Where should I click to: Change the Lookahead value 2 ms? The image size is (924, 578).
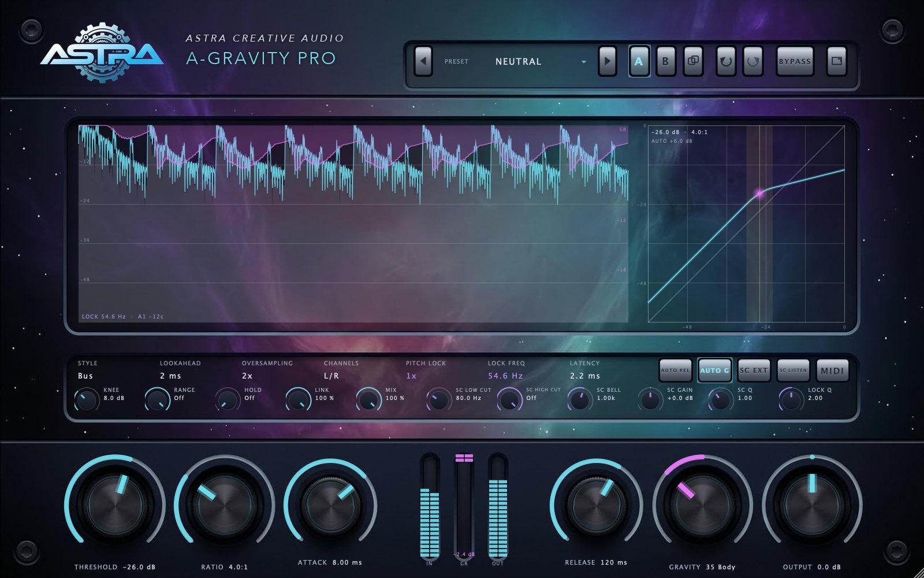pos(170,376)
